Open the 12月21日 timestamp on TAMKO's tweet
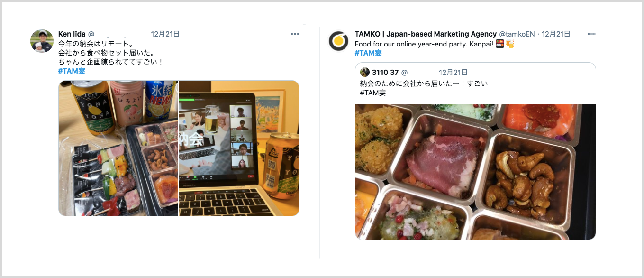644x278 pixels. 556,34
